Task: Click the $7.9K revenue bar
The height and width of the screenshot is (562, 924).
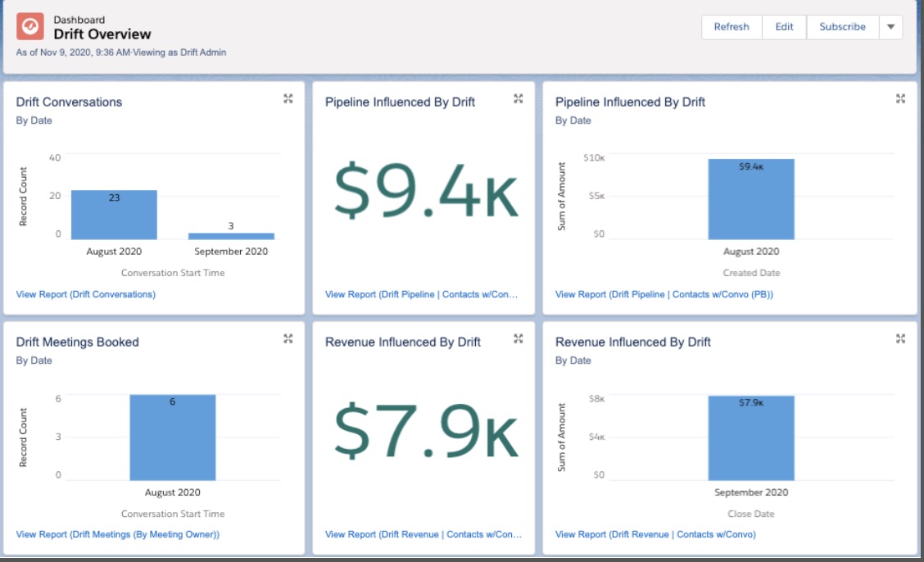Action: coord(751,438)
